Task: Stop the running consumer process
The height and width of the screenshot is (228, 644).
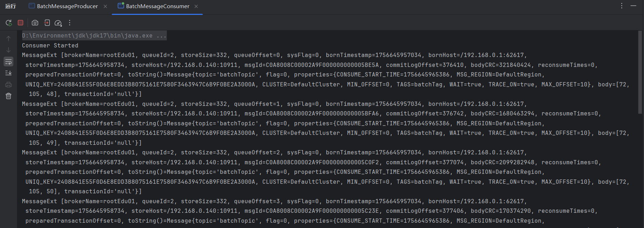Action: (x=21, y=23)
